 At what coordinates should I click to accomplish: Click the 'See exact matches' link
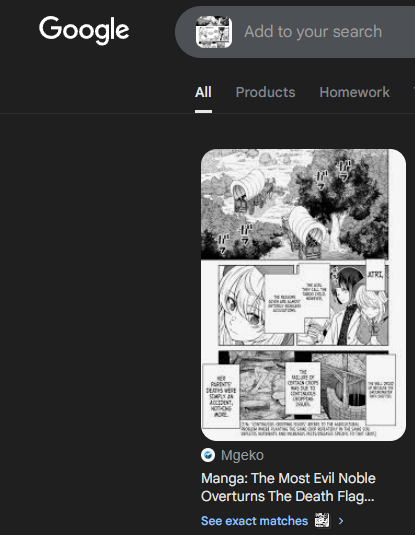254,521
